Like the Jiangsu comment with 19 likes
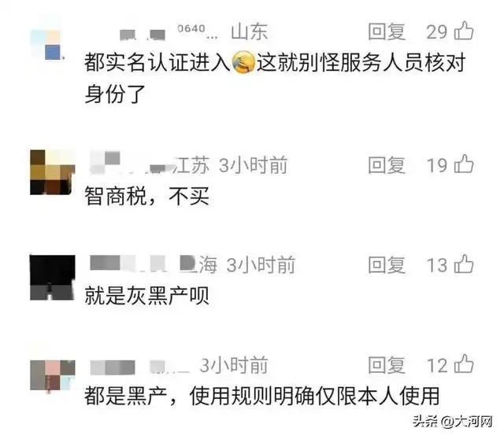This screenshot has width=504, height=439. click(464, 164)
